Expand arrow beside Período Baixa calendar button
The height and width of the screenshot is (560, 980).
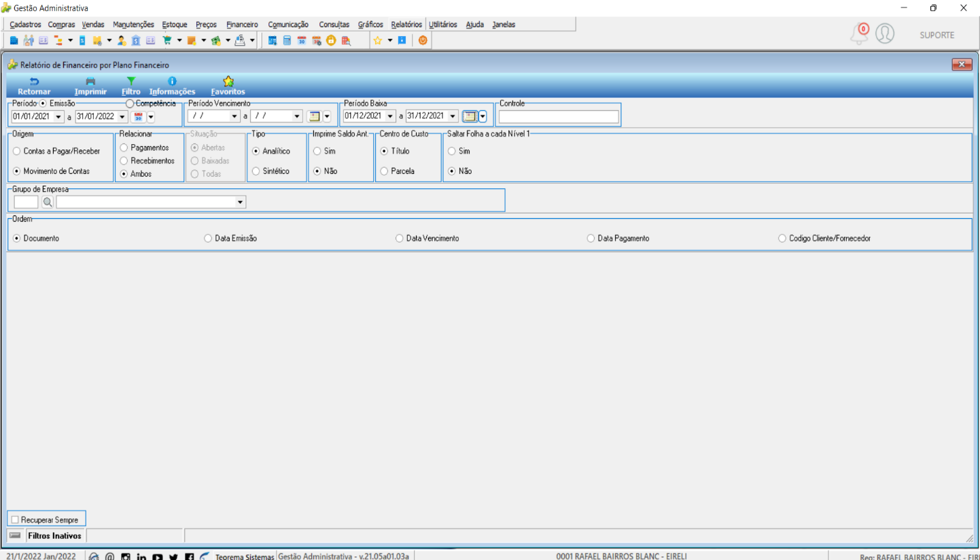pyautogui.click(x=483, y=116)
